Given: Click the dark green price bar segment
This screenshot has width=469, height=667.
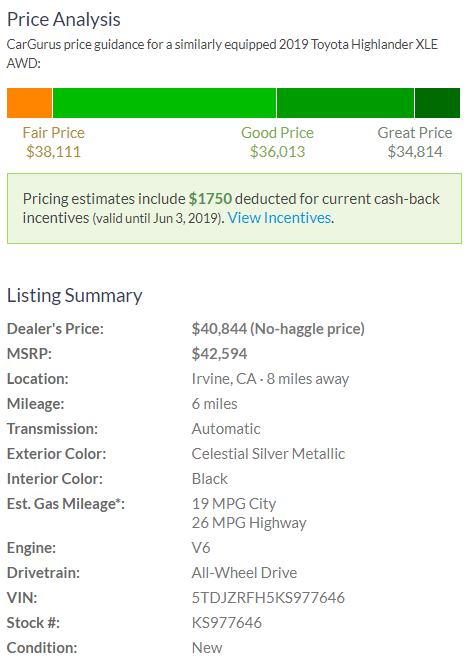Looking at the screenshot, I should (x=438, y=103).
